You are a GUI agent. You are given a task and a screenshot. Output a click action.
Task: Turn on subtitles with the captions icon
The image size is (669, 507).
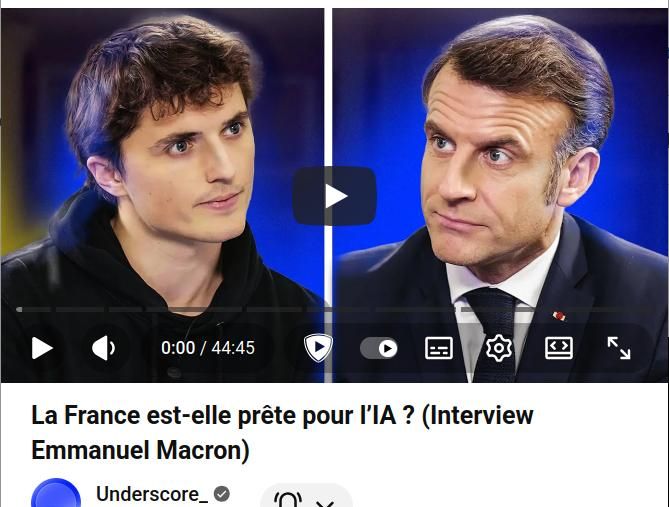(439, 348)
